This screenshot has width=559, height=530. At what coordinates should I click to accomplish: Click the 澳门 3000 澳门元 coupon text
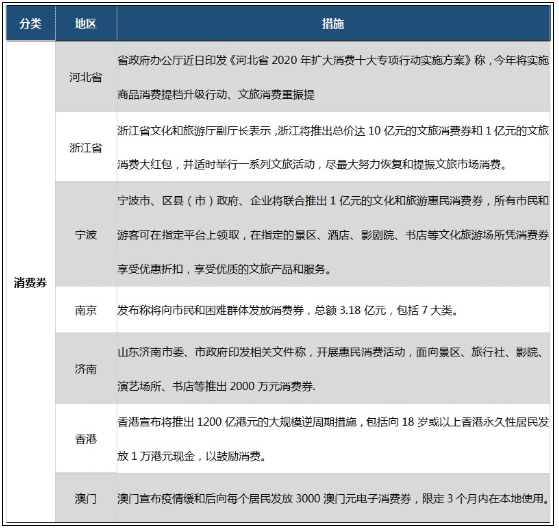(333, 498)
